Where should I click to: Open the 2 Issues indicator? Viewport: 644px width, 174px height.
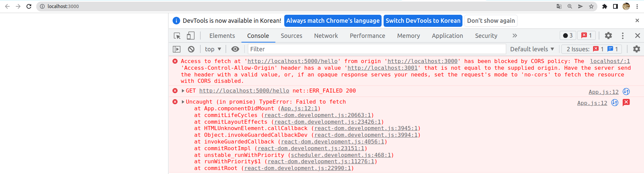(592, 49)
